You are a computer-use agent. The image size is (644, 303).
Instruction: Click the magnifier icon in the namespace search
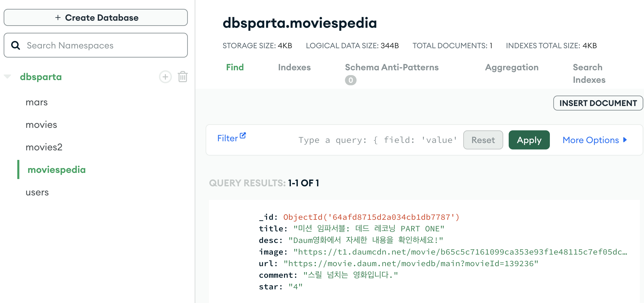15,45
